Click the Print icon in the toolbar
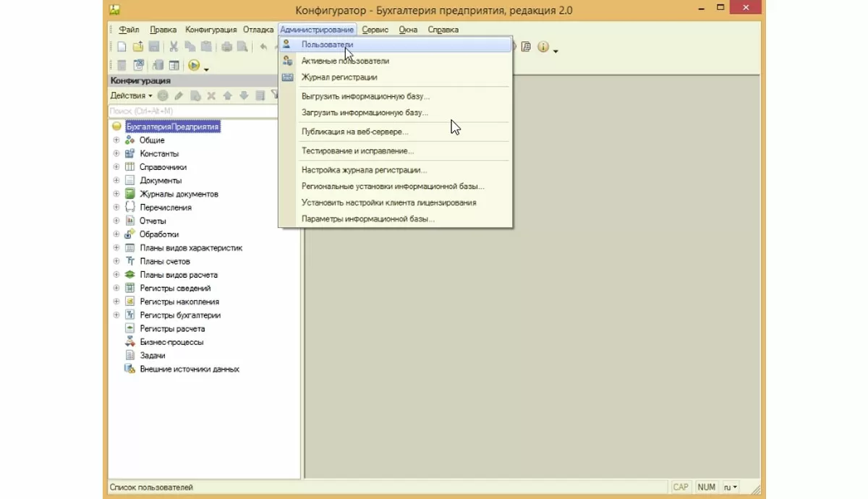Screen dimensions: 868x499 (226, 47)
